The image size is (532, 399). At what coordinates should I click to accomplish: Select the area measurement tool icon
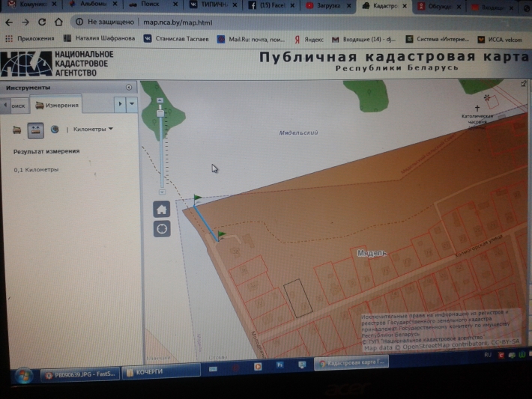tap(18, 130)
